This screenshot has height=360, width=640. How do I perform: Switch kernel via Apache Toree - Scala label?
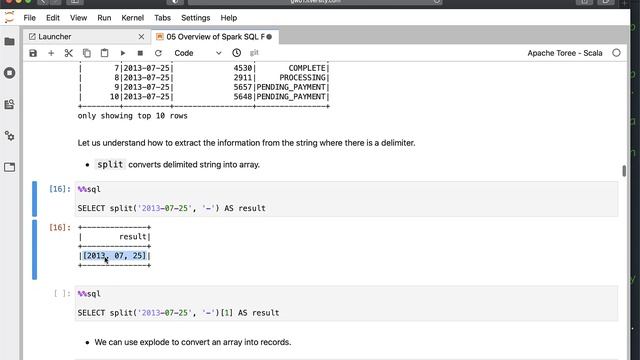564,53
